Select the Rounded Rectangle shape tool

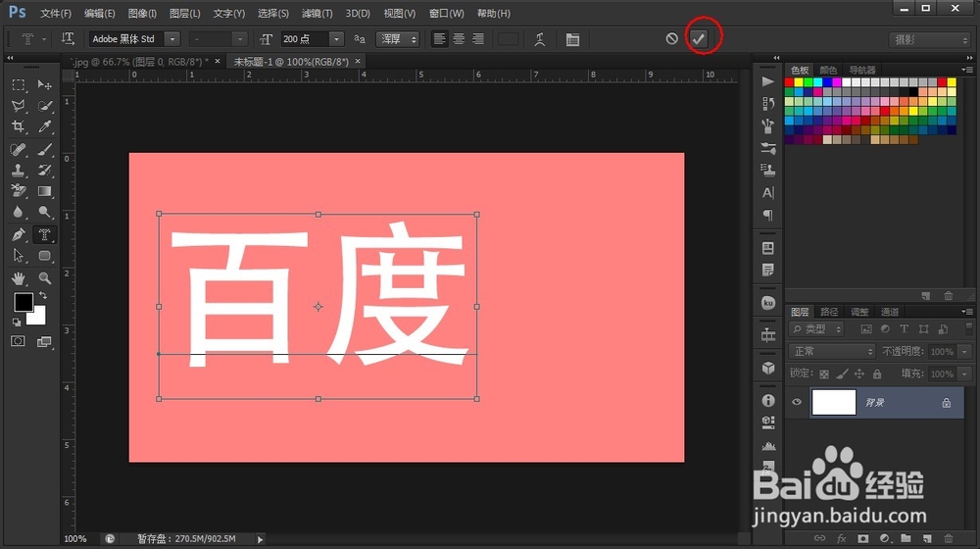(44, 256)
